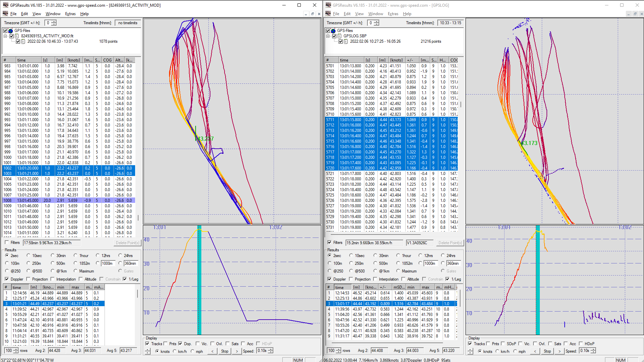The image size is (644, 362).
Task: Click the cyan marker in right speed graph
Action: coord(537,280)
